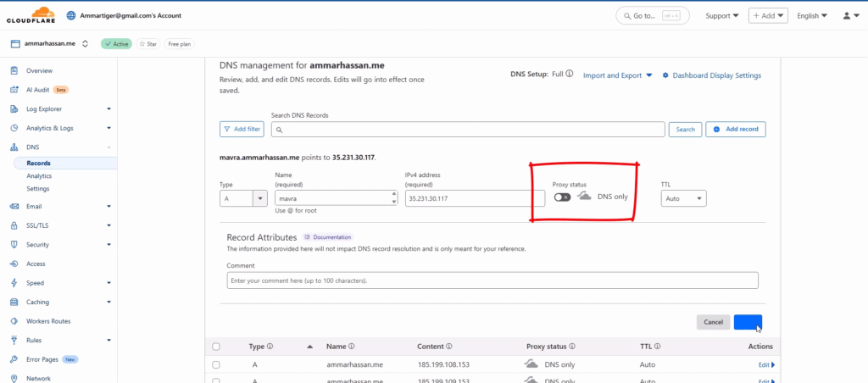Click the DNS Setup info icon
The image size is (868, 383).
coord(570,75)
